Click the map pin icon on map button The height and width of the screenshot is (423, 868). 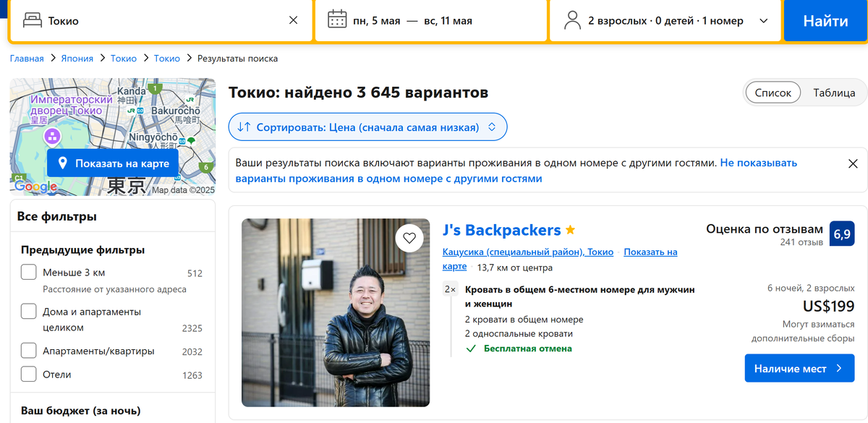tap(62, 163)
